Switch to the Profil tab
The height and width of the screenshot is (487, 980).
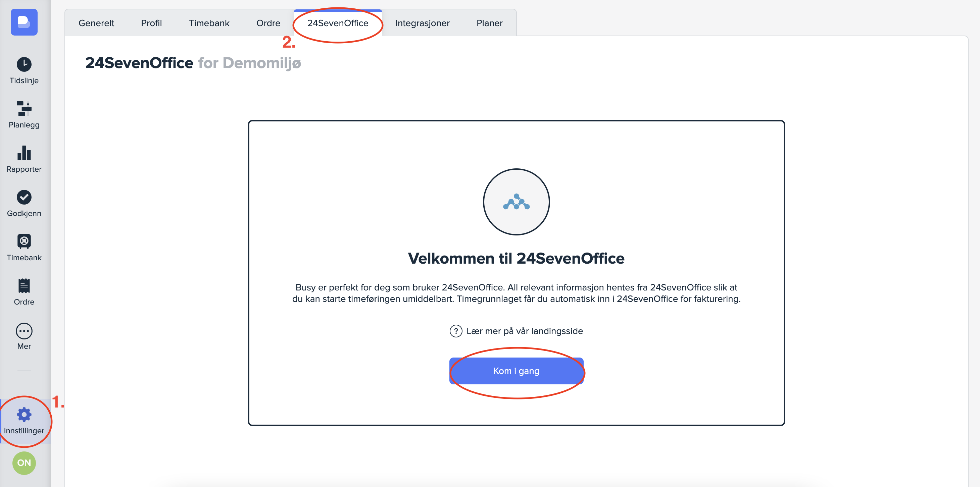click(x=151, y=23)
